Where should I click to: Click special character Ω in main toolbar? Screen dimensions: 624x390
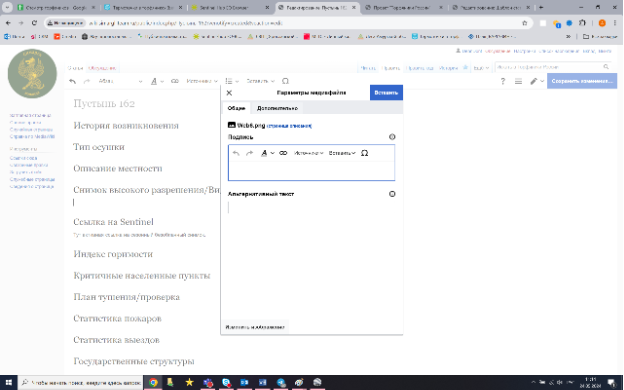285,81
